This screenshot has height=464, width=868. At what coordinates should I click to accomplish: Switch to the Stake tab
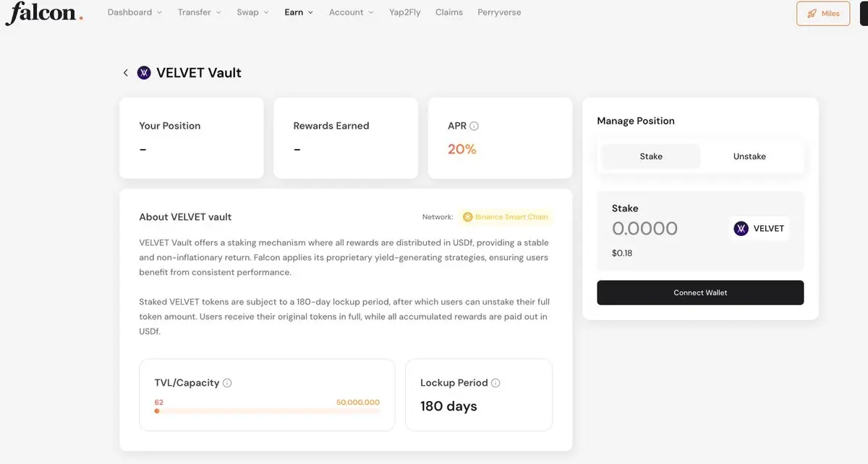(x=651, y=156)
